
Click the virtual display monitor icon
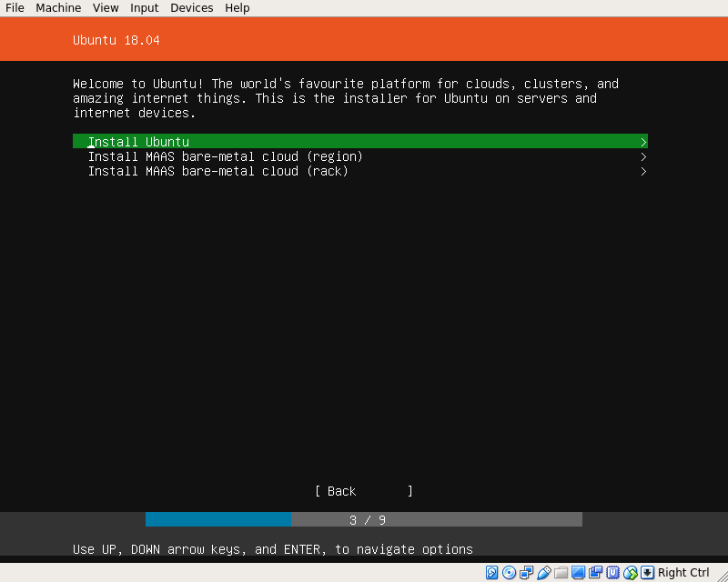click(x=579, y=573)
